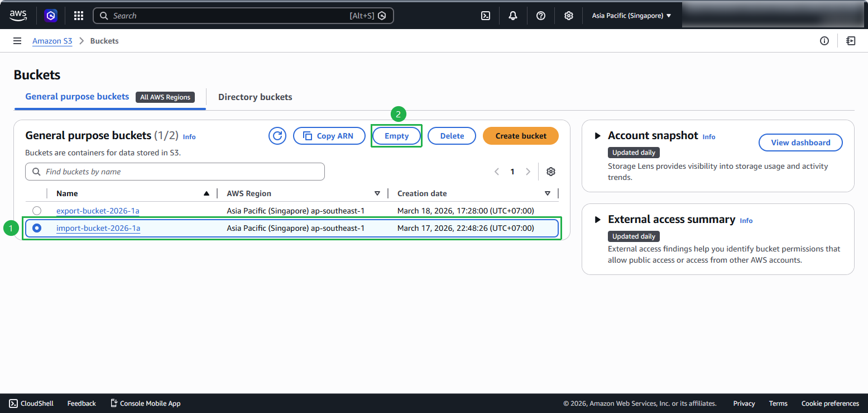This screenshot has height=413, width=868.
Task: Open the AWS home logo
Action: pos(18,16)
